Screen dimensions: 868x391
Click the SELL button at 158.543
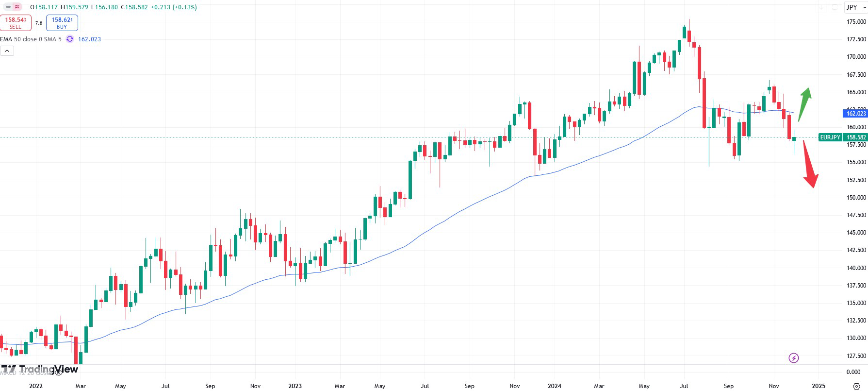coord(16,23)
